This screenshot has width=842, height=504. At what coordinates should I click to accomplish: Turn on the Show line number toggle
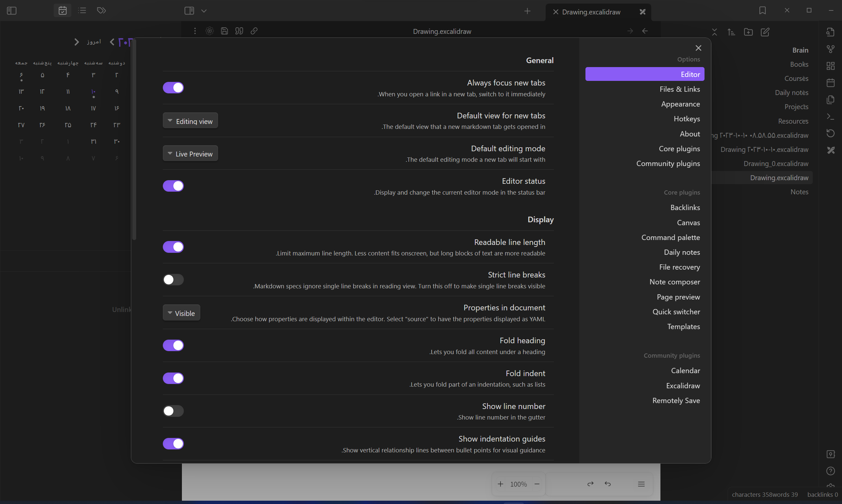pos(173,411)
